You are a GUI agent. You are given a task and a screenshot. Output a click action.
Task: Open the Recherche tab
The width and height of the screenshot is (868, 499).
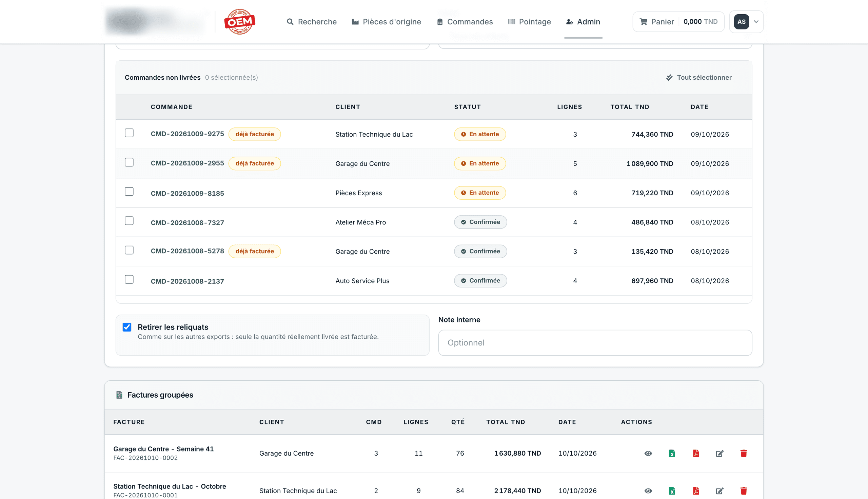312,22
